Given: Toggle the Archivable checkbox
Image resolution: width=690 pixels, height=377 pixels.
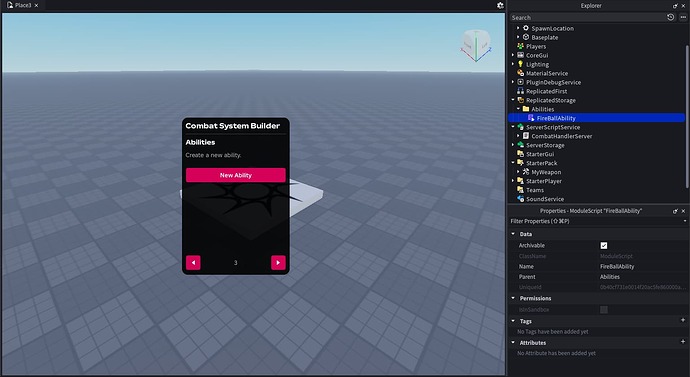Looking at the screenshot, I should 604,245.
